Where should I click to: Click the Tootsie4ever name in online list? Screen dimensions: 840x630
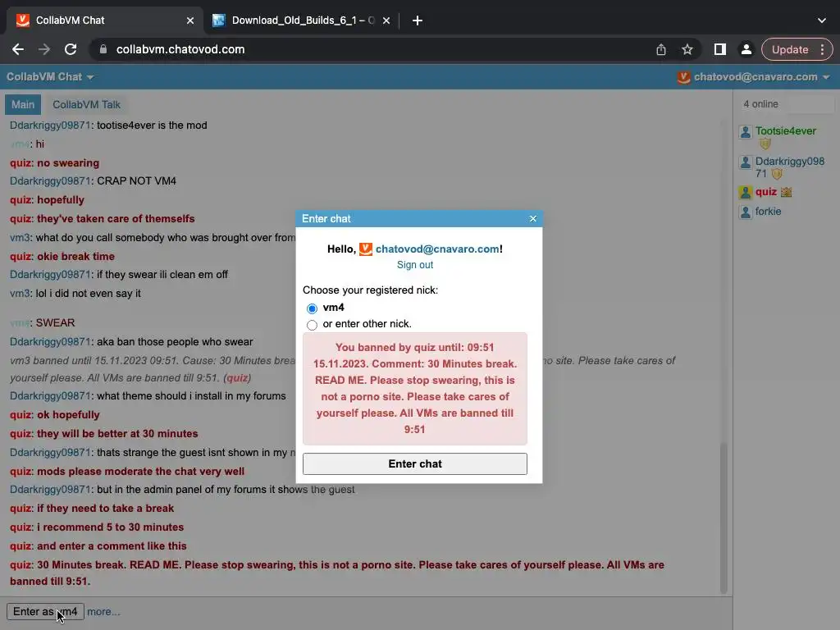[785, 131]
